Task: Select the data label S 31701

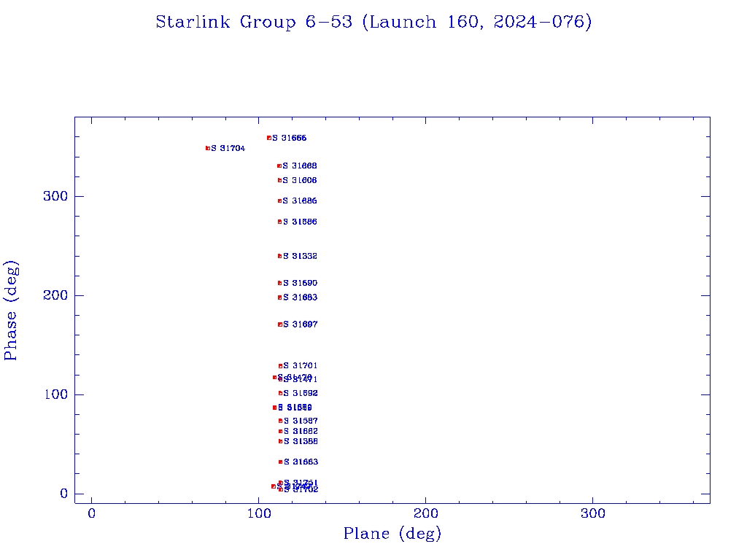Action: tap(300, 366)
